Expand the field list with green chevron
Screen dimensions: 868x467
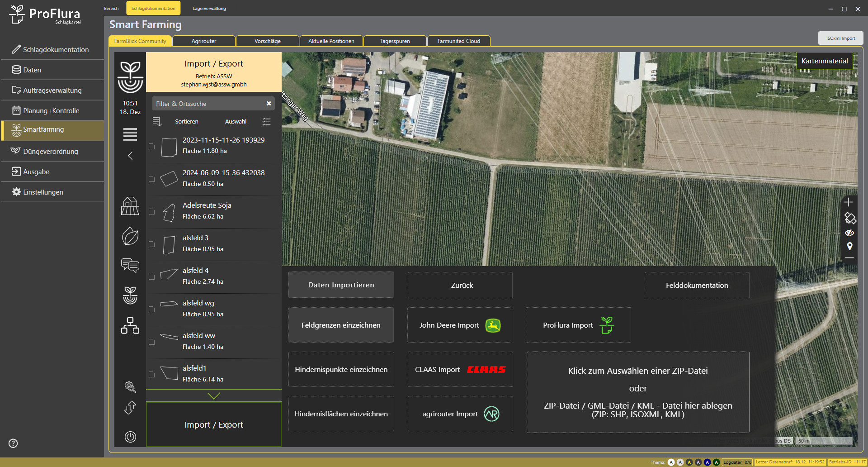(x=213, y=396)
